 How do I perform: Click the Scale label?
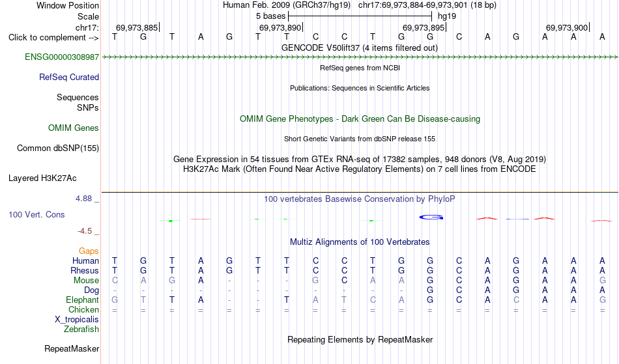(89, 16)
